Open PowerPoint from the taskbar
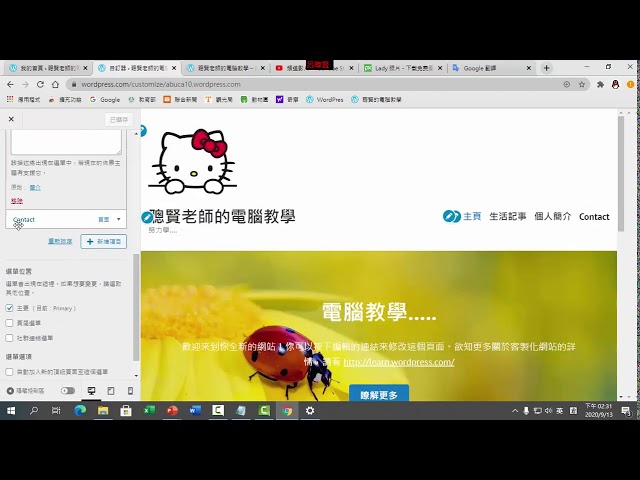Image resolution: width=640 pixels, height=480 pixels. pyautogui.click(x=172, y=410)
